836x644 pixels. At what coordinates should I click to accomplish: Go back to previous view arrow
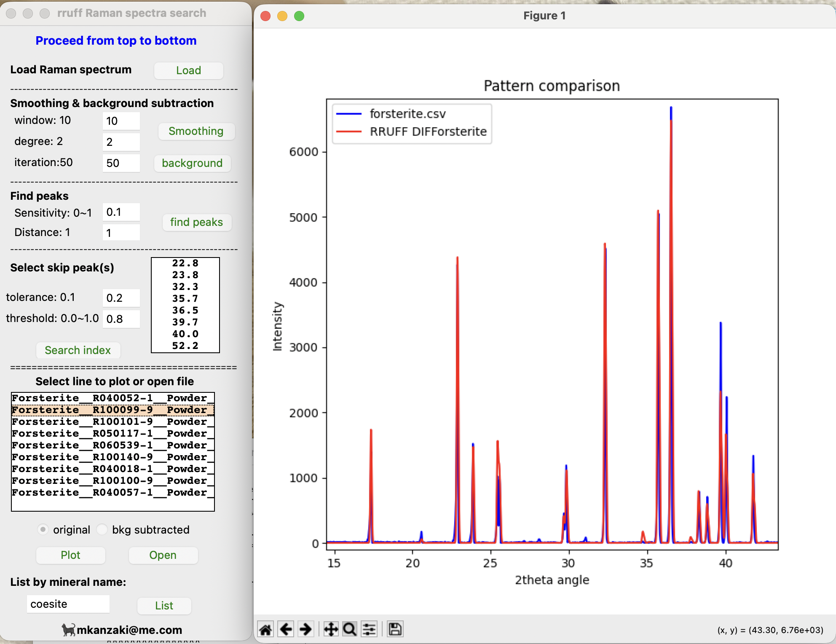pos(286,630)
